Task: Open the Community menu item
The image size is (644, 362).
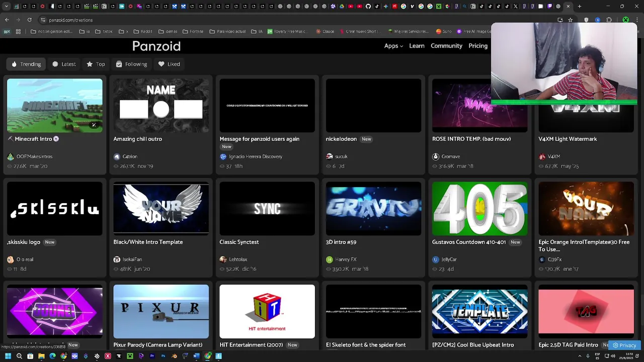Action: 446,46
